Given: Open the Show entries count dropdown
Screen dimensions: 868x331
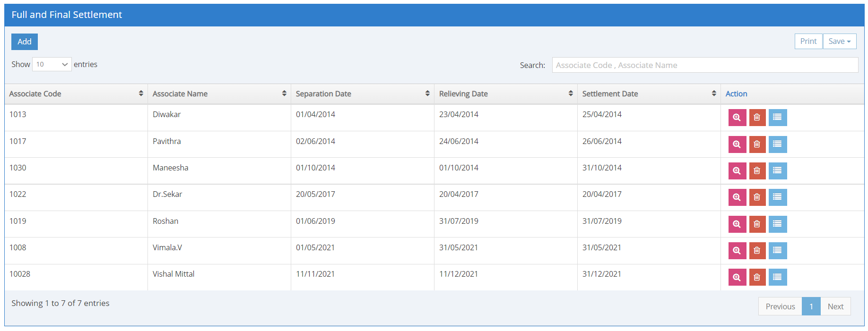Looking at the screenshot, I should (x=52, y=64).
